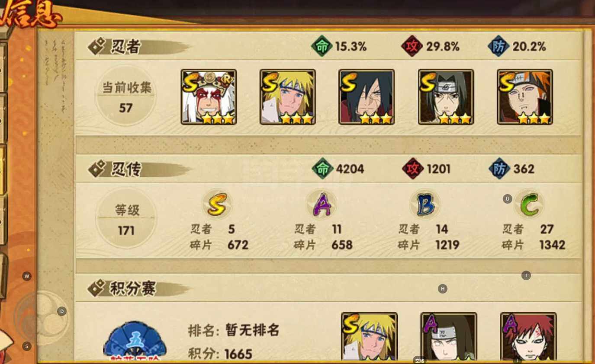Select the Itachi ninja portrait
595x364 pixels.
pos(446,97)
